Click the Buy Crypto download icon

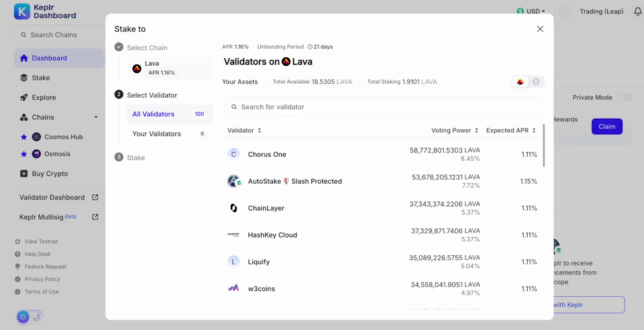[24, 173]
